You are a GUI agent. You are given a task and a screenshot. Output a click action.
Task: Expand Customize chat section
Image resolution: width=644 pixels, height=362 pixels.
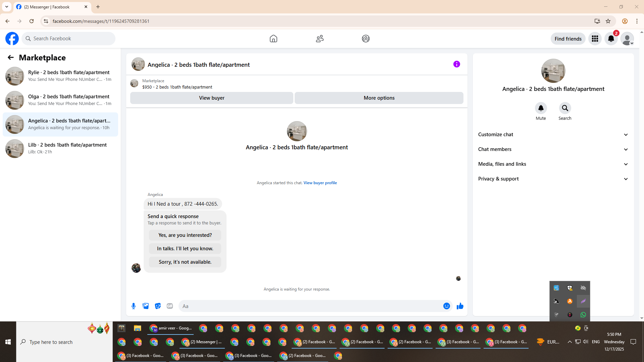[x=553, y=135]
